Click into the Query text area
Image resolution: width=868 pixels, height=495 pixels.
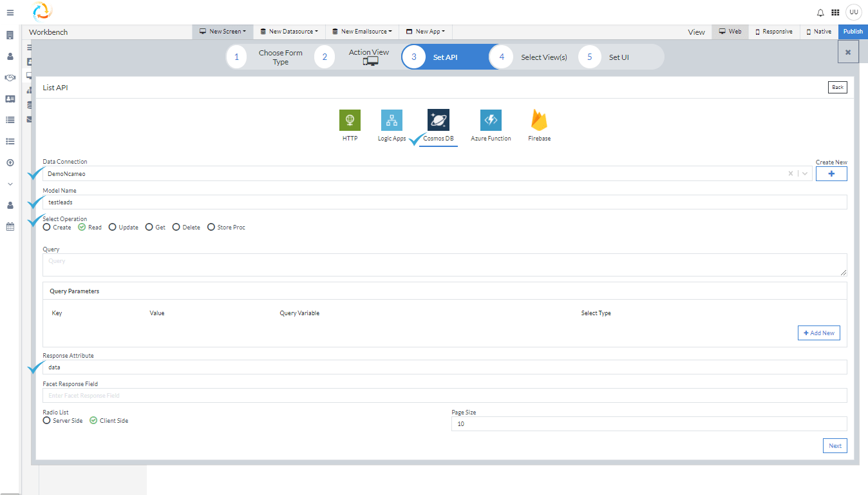[x=445, y=265]
